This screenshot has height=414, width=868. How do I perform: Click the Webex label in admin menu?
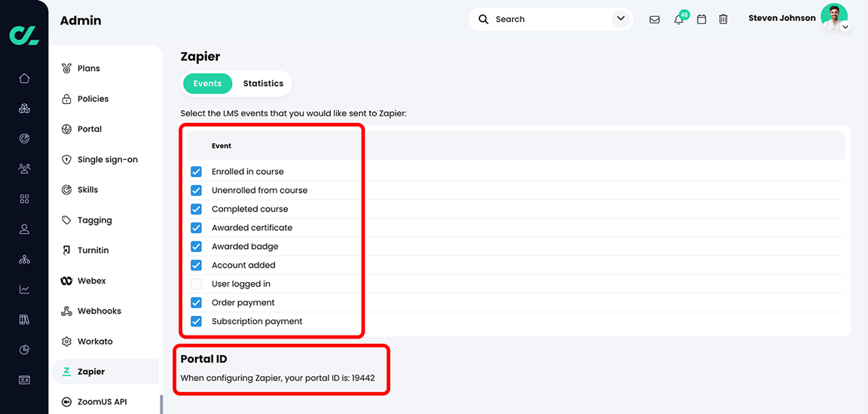[x=91, y=281]
